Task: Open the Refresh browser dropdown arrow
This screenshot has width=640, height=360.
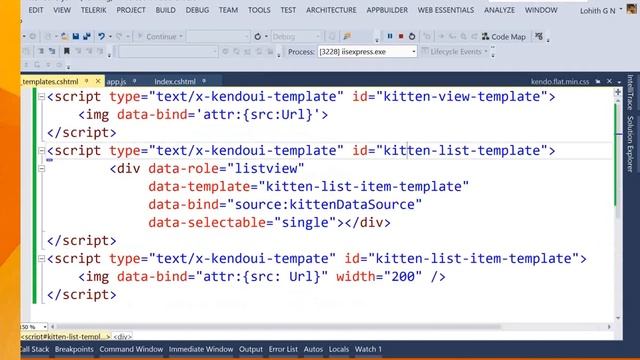Action: pyautogui.click(x=266, y=37)
